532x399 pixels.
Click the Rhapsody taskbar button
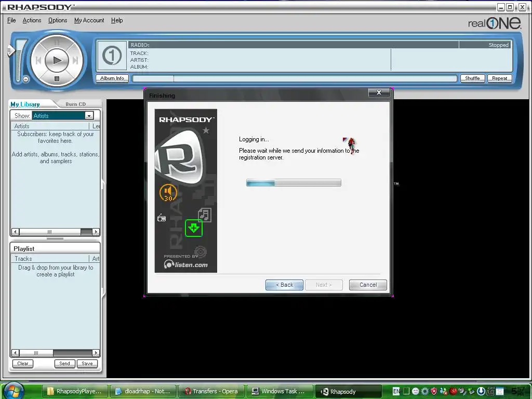point(348,391)
